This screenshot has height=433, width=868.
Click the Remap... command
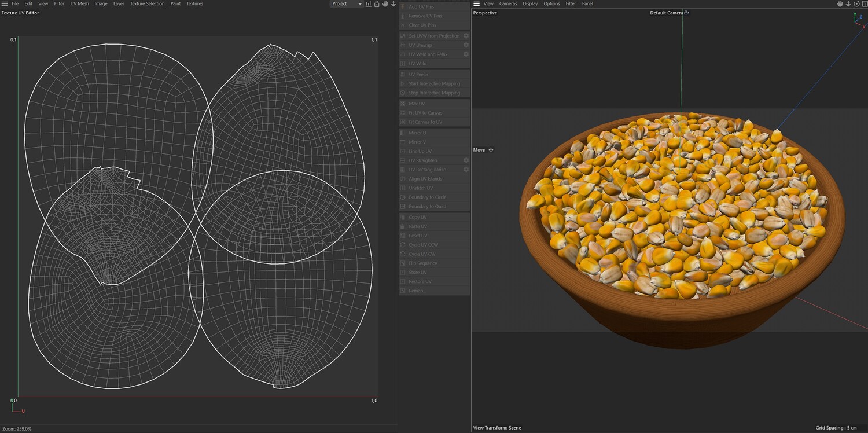[434, 291]
